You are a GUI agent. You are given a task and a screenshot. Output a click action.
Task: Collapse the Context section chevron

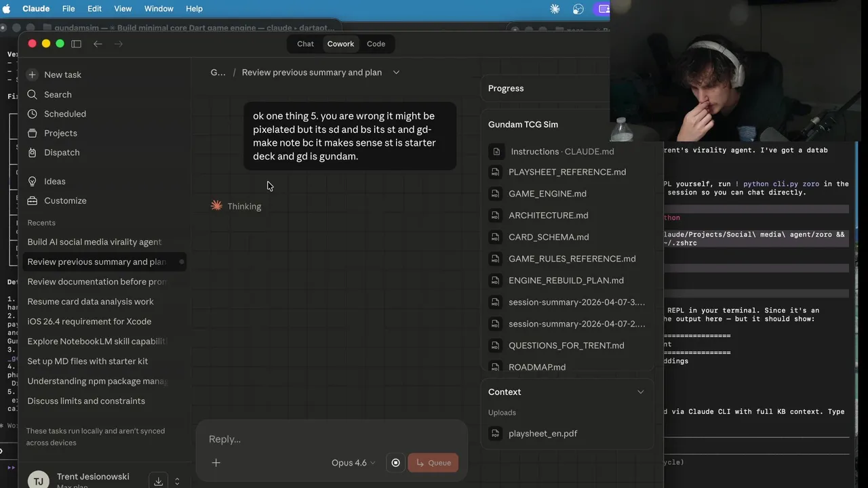coord(640,392)
